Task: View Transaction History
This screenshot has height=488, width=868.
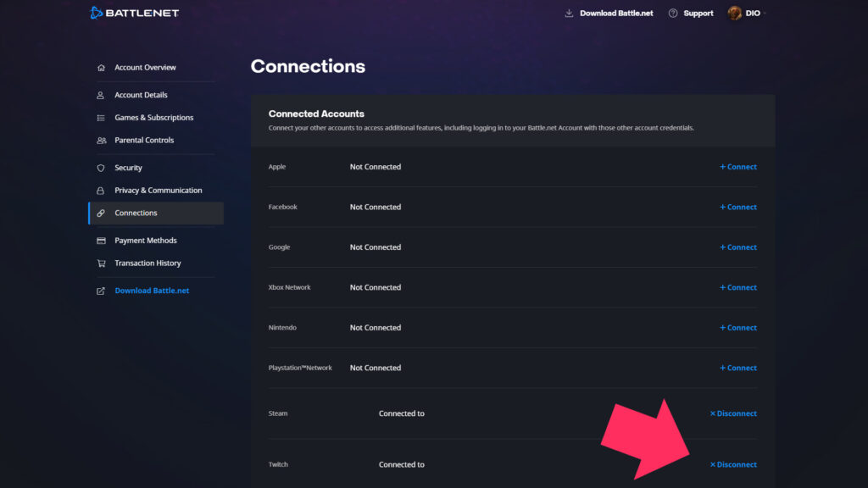Action: (x=147, y=263)
